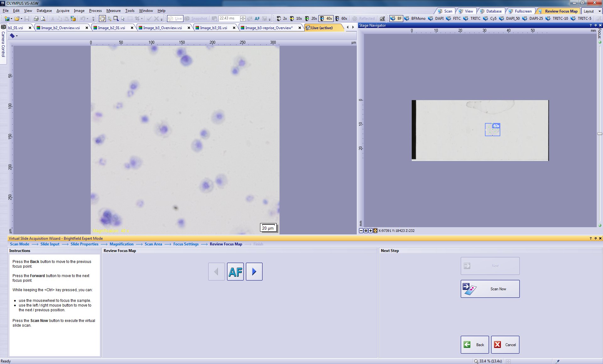Click the small AF toolbar icon
Image resolution: width=603 pixels, height=364 pixels.
[257, 19]
